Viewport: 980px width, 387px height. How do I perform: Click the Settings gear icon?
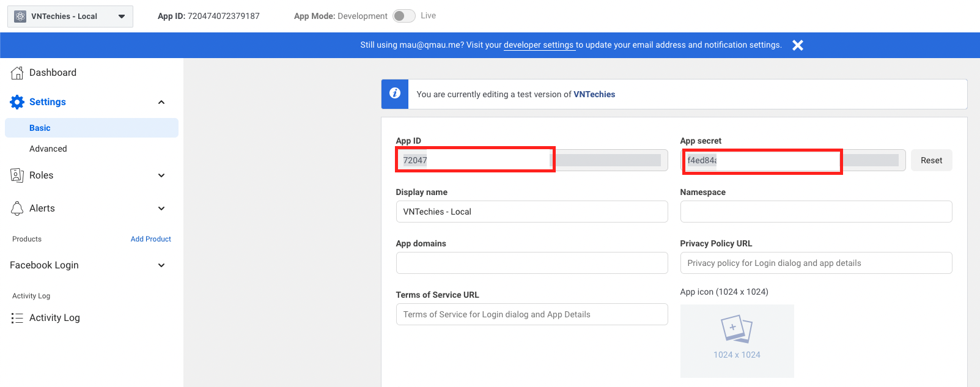pyautogui.click(x=17, y=102)
